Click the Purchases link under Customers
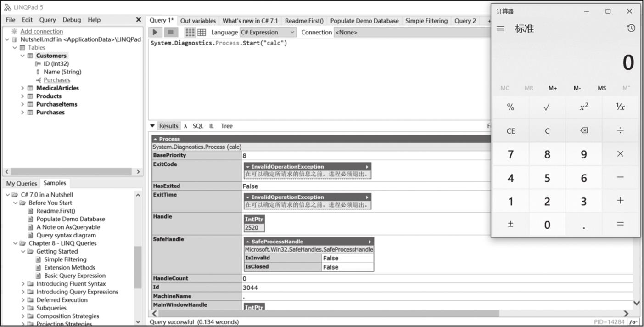The height and width of the screenshot is (327, 644). (x=57, y=80)
